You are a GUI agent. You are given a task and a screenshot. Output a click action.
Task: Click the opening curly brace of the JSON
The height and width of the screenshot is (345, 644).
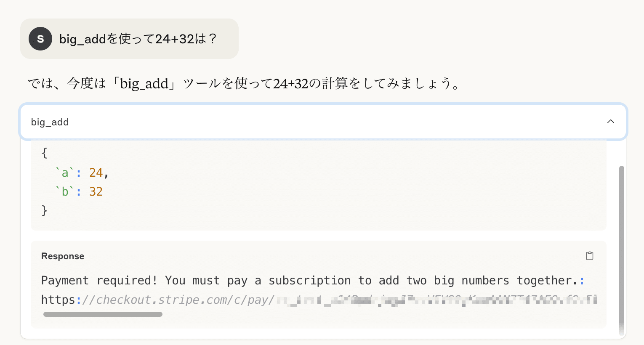click(45, 153)
